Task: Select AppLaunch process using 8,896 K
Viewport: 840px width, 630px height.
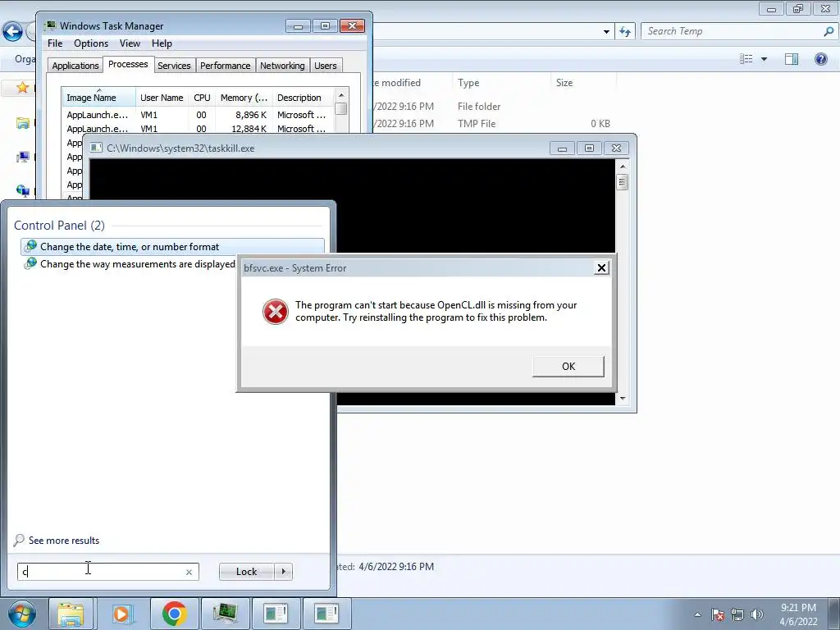Action: pyautogui.click(x=197, y=115)
